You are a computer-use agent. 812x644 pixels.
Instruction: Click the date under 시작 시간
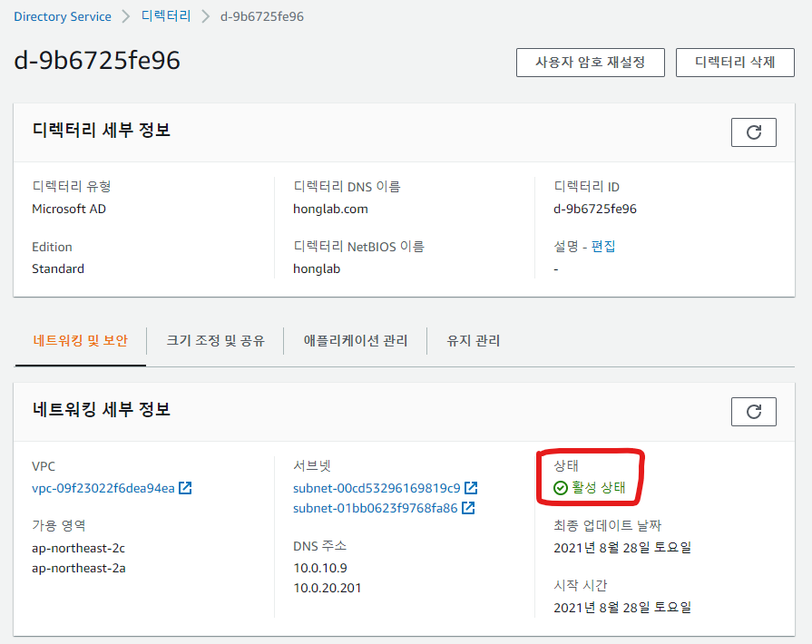(x=622, y=607)
